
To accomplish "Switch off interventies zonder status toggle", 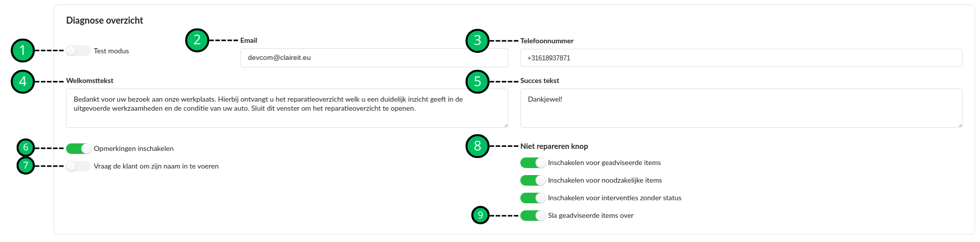I will 533,198.
